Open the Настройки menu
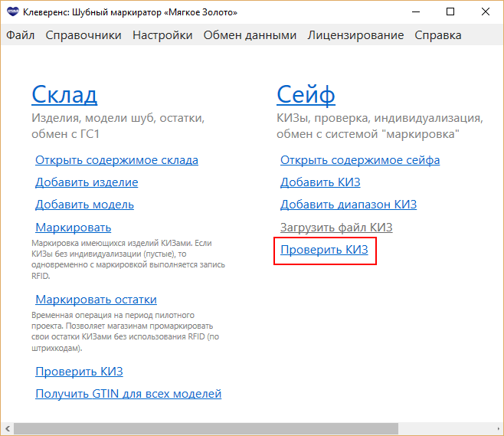Viewport: 504px width, 436px height. (162, 35)
